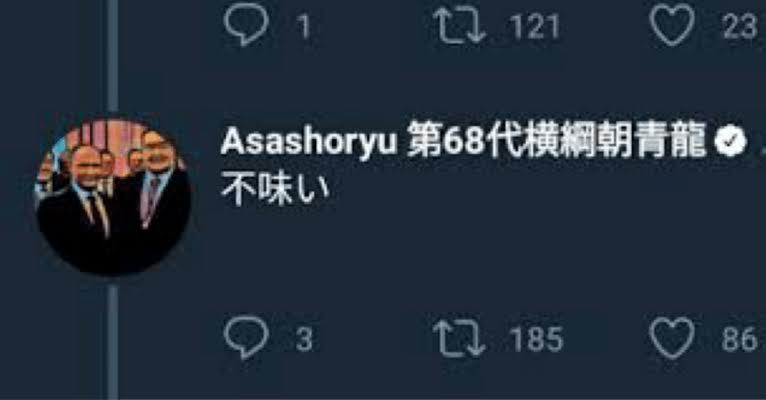Retweet the tweet with 185 retweets

pyautogui.click(x=459, y=338)
